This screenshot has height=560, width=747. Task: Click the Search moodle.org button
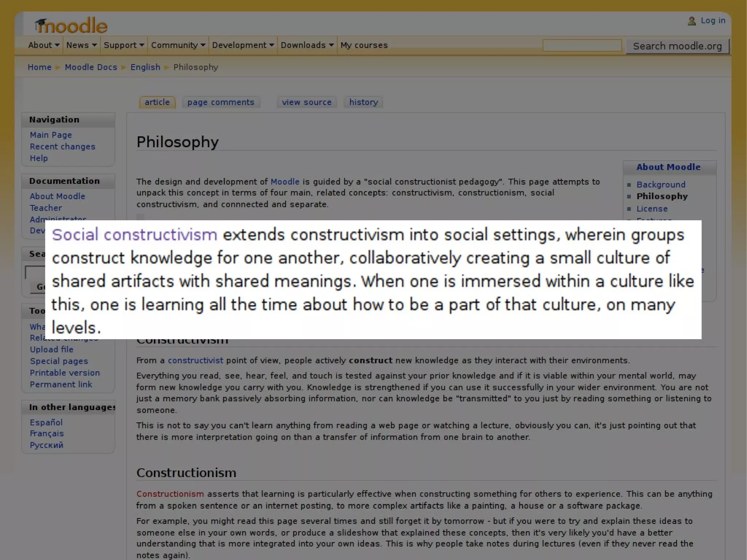[x=677, y=46]
